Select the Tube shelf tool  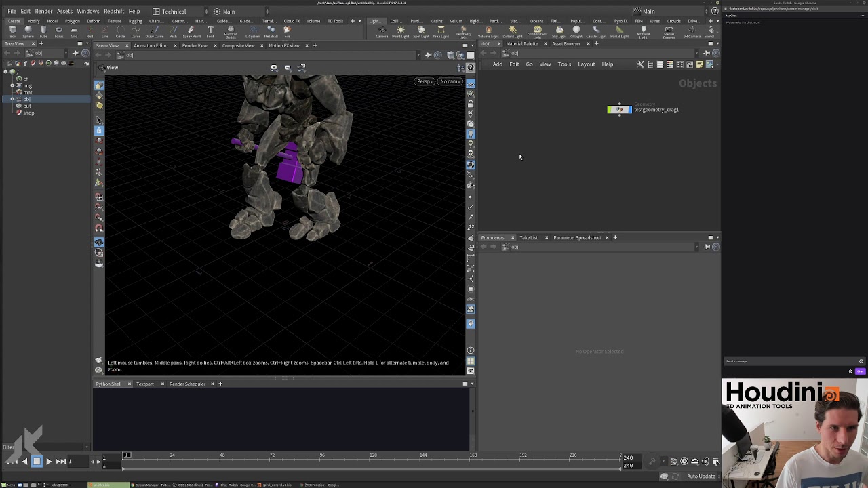[x=43, y=31]
